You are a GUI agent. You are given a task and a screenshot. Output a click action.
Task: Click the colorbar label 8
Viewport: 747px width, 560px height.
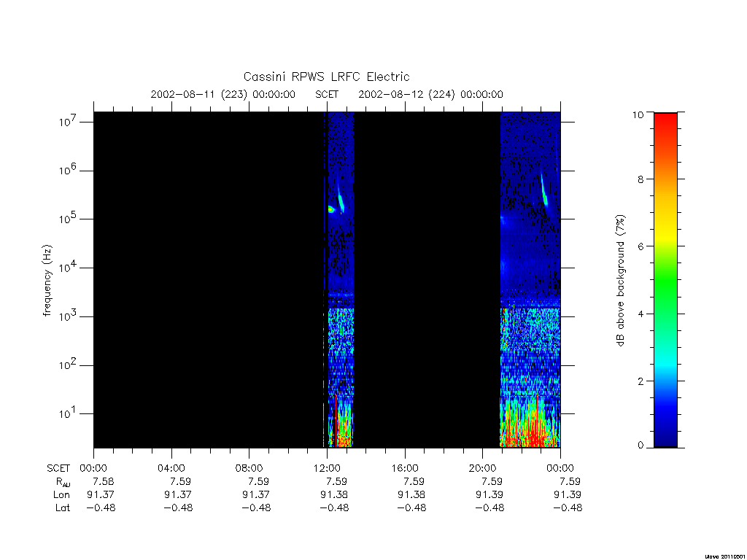click(x=640, y=179)
